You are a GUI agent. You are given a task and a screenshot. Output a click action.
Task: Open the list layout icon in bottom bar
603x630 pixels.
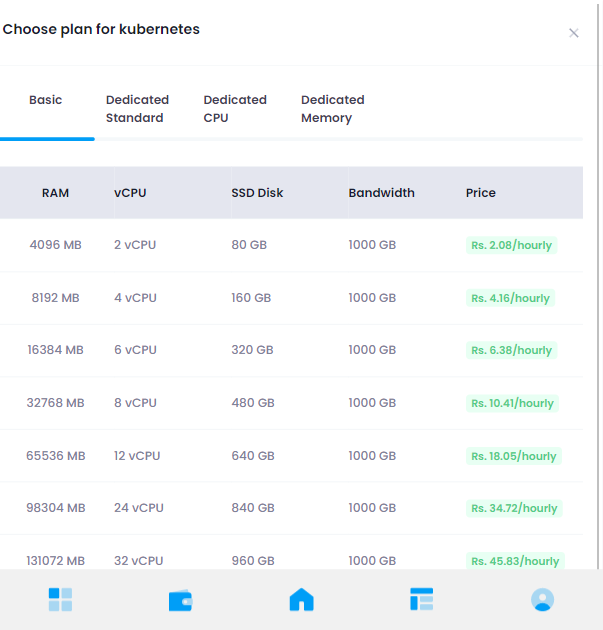[x=421, y=599]
